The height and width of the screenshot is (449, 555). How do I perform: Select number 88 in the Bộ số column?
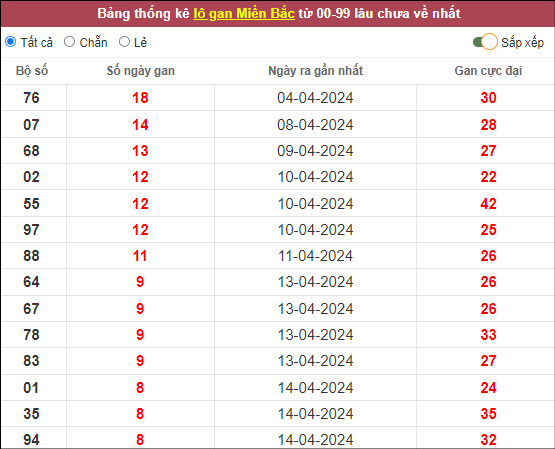point(31,256)
